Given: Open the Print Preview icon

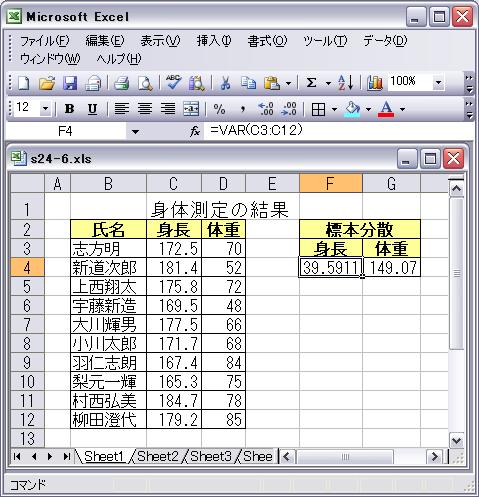Looking at the screenshot, I should (145, 83).
